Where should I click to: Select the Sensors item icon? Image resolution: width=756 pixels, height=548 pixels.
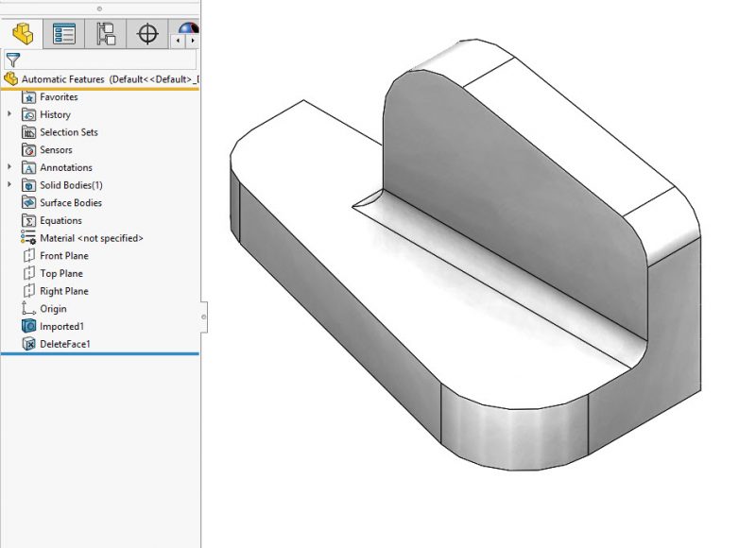(x=28, y=150)
